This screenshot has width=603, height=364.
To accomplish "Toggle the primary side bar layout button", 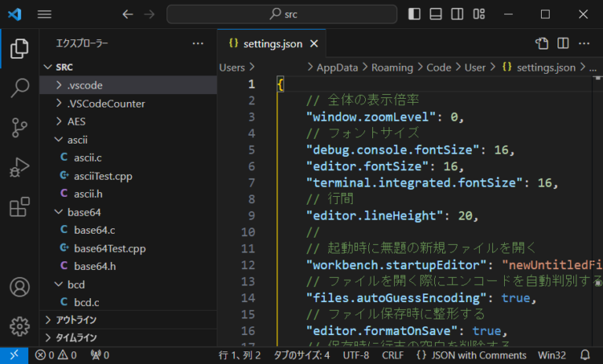I will pos(415,14).
